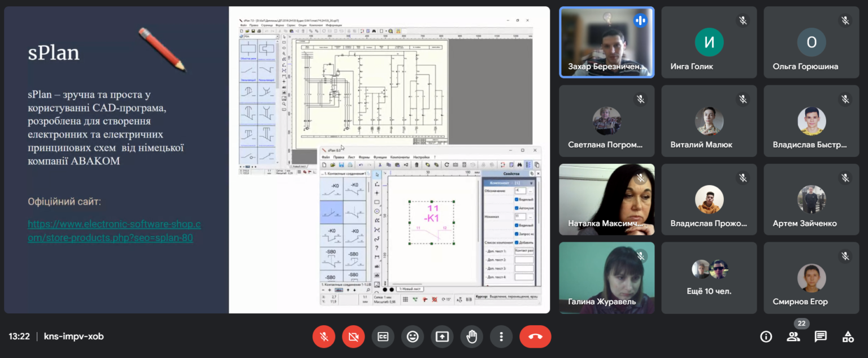
Task: Click binoculars icon in sPlan 7.0 toolbar
Action: click(374, 31)
